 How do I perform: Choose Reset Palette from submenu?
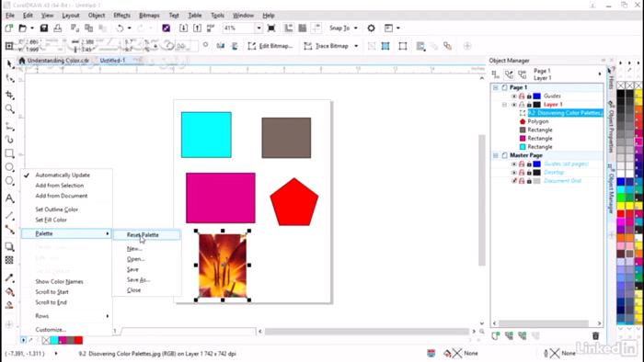146,235
